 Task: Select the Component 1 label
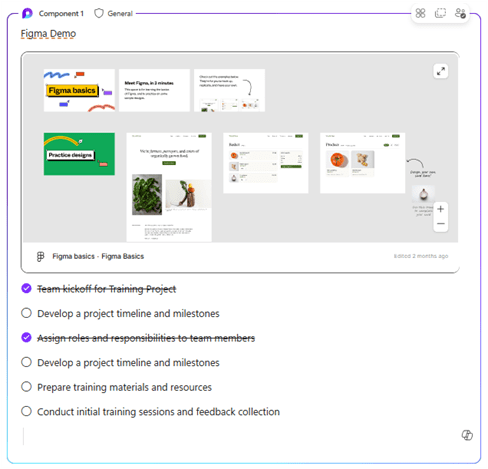click(61, 13)
